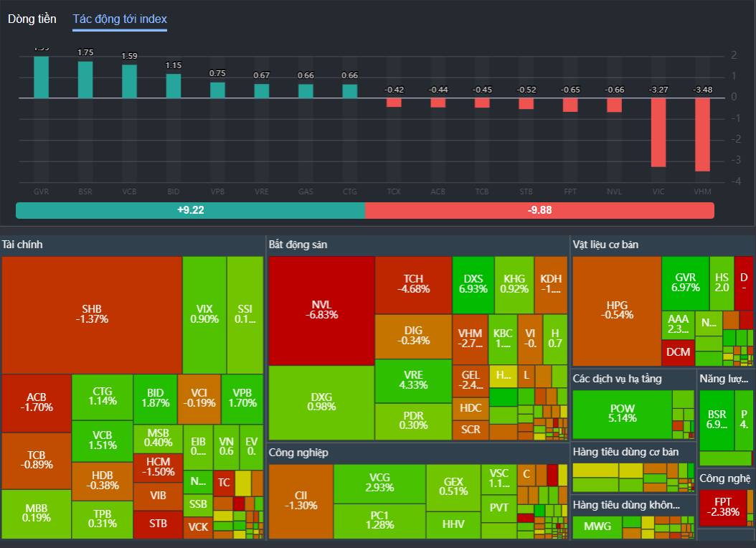Open the SHB -1.37% heatmap tile

[92, 315]
